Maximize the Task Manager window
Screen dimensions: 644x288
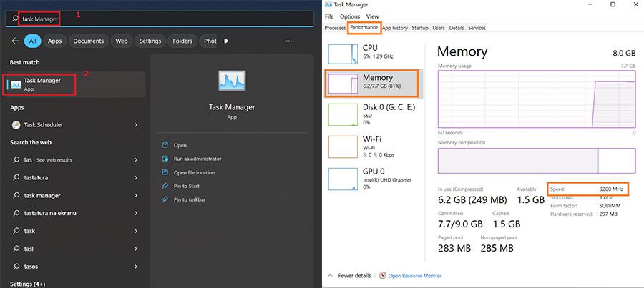tap(613, 4)
